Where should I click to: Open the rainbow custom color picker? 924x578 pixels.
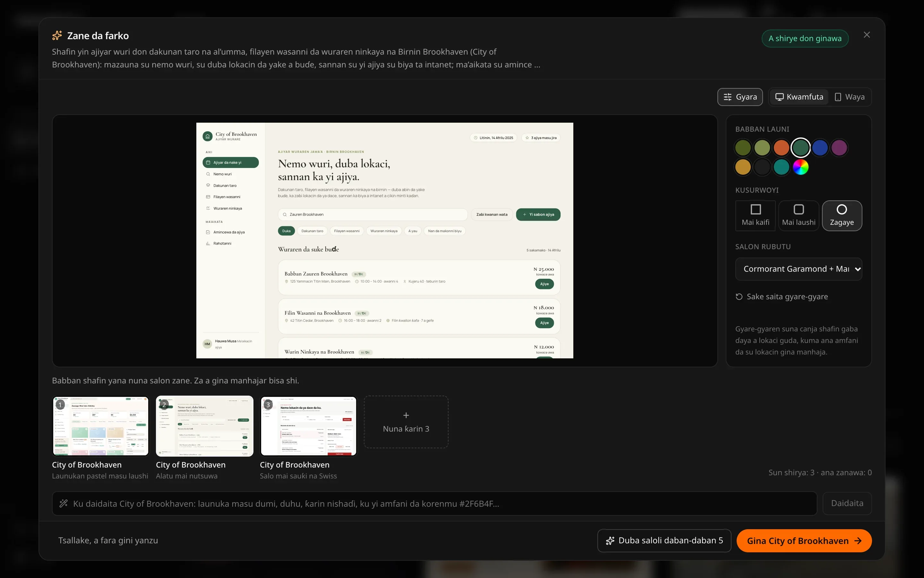pos(801,167)
